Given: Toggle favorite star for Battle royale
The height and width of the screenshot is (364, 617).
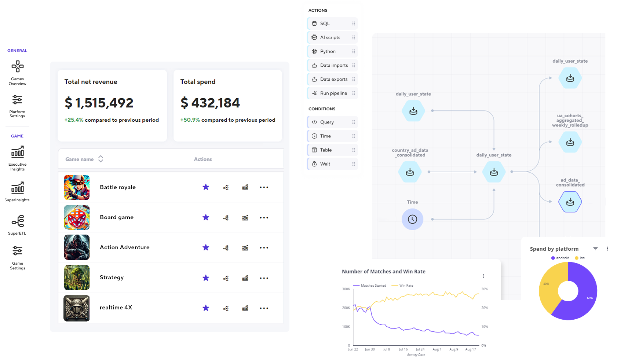Looking at the screenshot, I should click(206, 187).
